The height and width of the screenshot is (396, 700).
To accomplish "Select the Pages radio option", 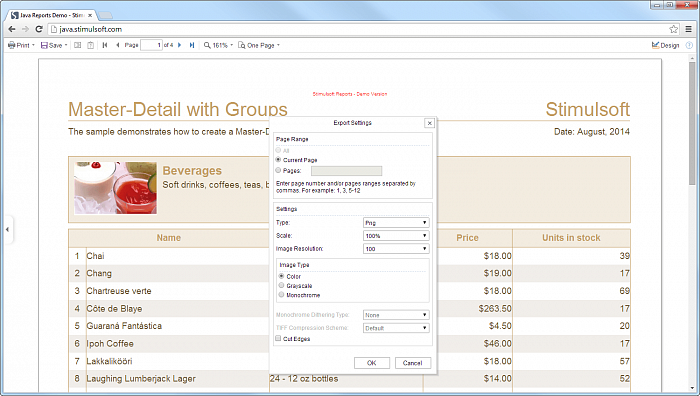I will (279, 170).
